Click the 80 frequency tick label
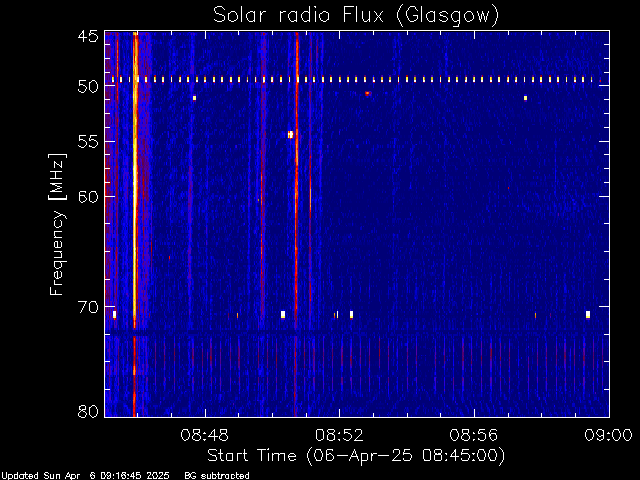640x480 pixels. [x=88, y=411]
